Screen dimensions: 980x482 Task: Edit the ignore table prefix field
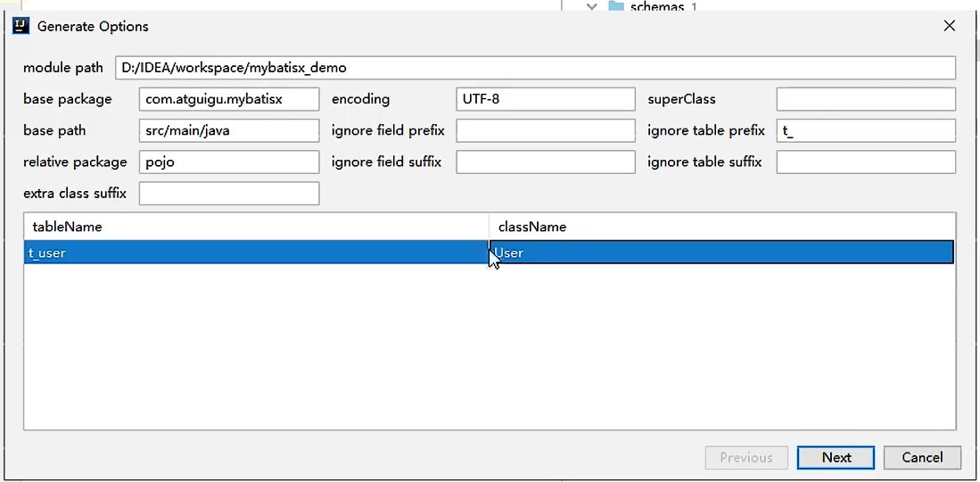pos(865,130)
